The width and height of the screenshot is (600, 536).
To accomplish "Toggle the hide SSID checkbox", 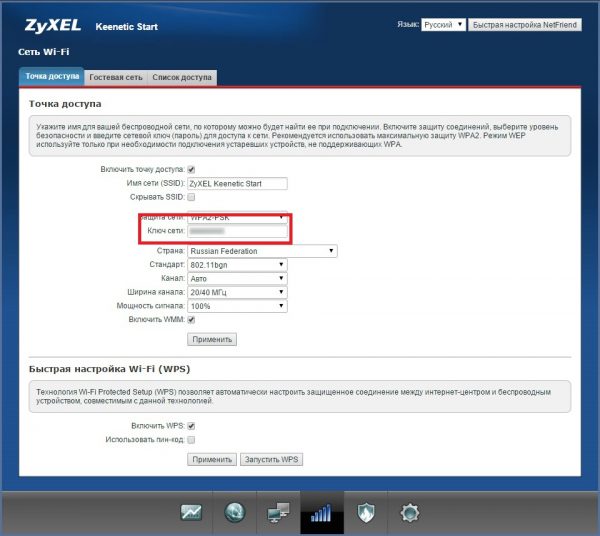I will point(191,197).
